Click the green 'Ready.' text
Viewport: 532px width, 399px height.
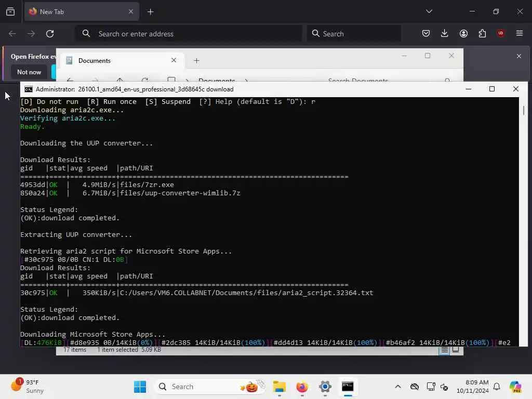(x=32, y=127)
